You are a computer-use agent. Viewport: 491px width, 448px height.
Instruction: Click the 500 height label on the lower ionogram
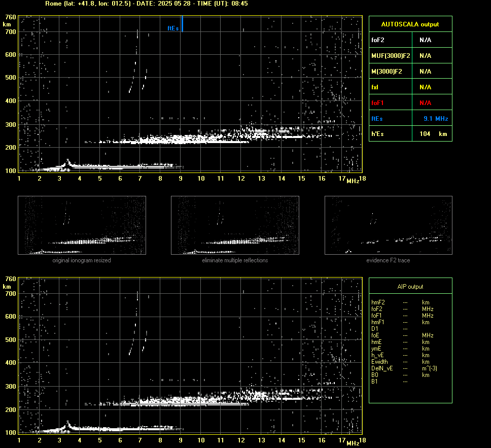10,339
